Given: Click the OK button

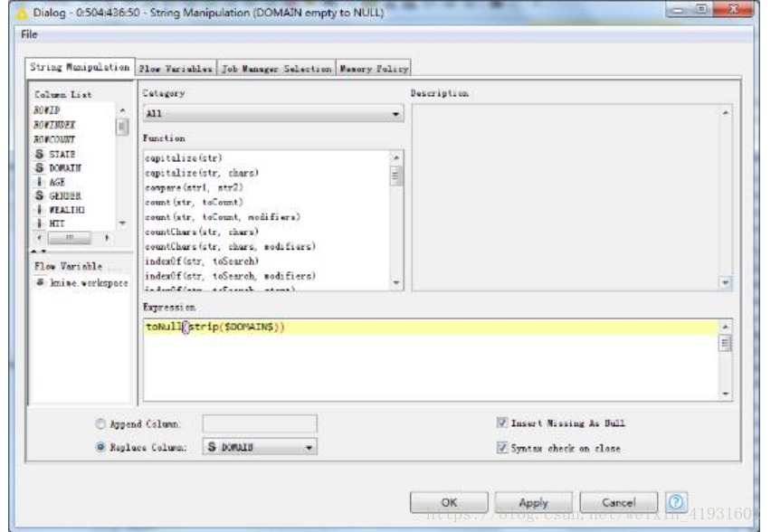Looking at the screenshot, I should pyautogui.click(x=449, y=502).
